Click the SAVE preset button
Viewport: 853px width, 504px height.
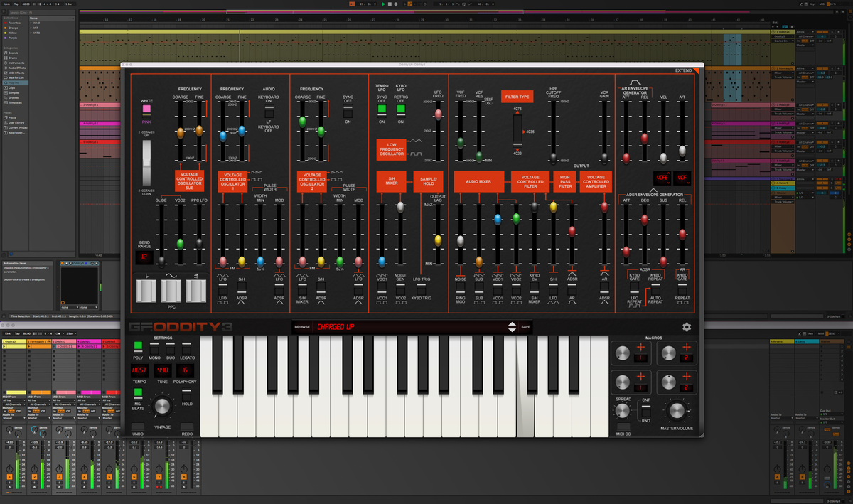[526, 327]
